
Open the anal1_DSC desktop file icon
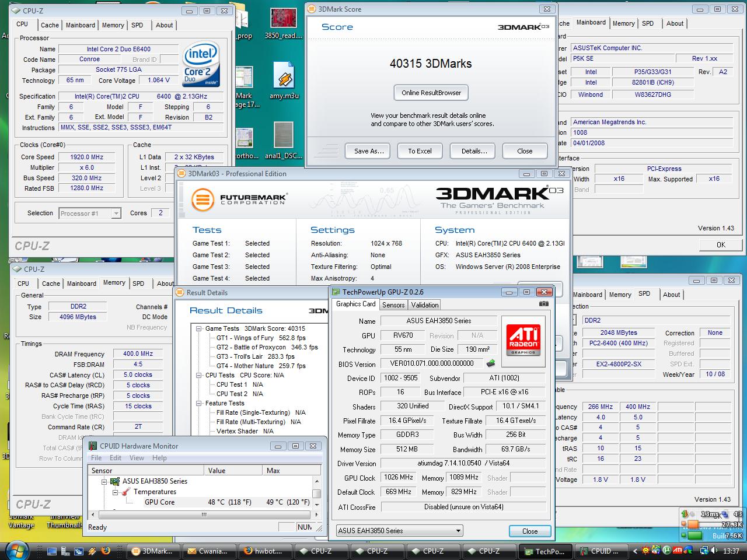[282, 140]
